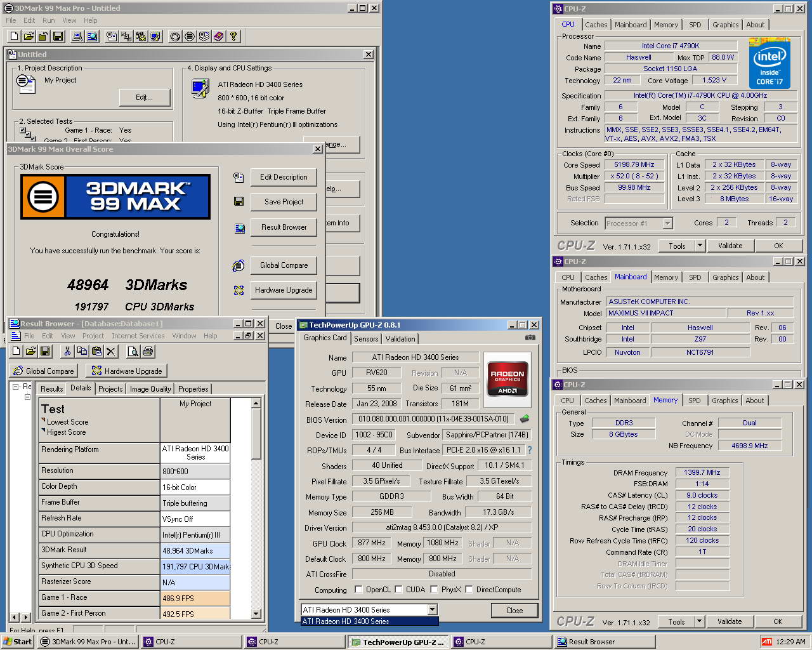The height and width of the screenshot is (650, 812).
Task: Click Close project icon in 3DMark toolbar
Action: tap(43, 36)
